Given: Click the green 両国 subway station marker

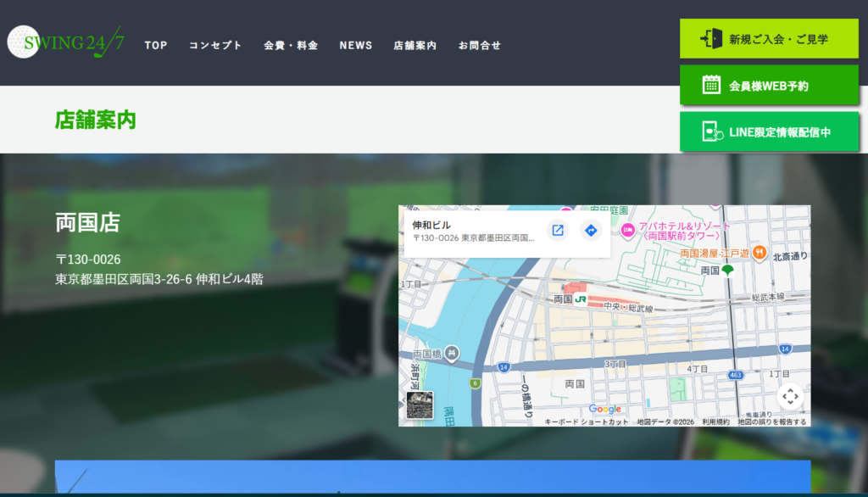Looking at the screenshot, I should pos(727,271).
